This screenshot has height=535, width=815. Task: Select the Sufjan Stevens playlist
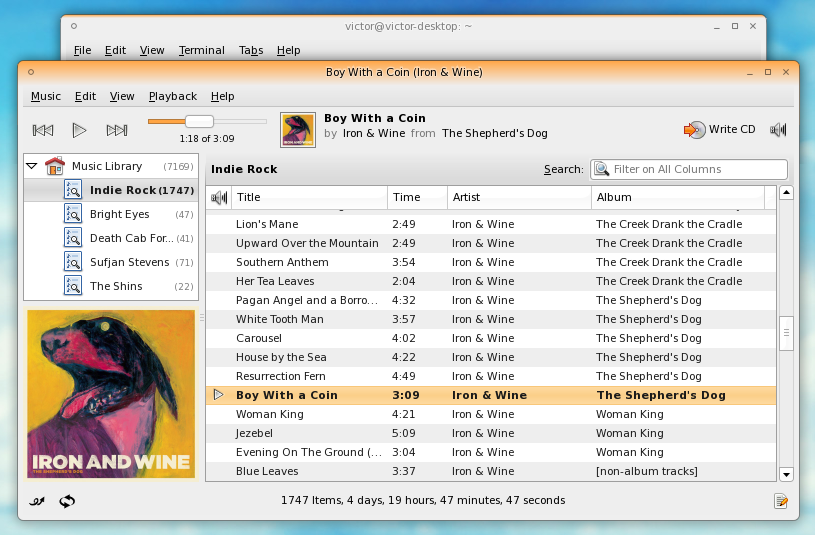[111, 262]
